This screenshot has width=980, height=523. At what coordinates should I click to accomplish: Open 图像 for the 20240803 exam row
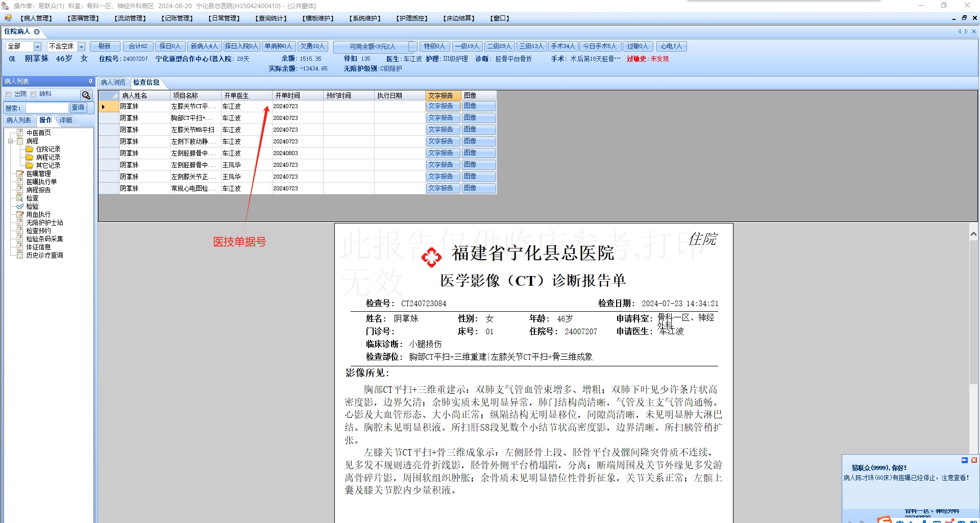click(479, 153)
